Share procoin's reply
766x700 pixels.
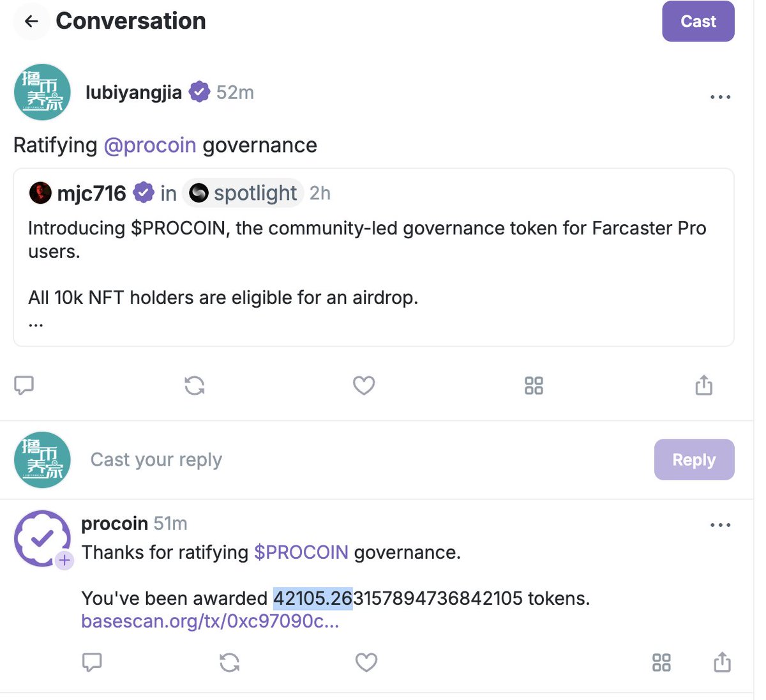point(722,662)
